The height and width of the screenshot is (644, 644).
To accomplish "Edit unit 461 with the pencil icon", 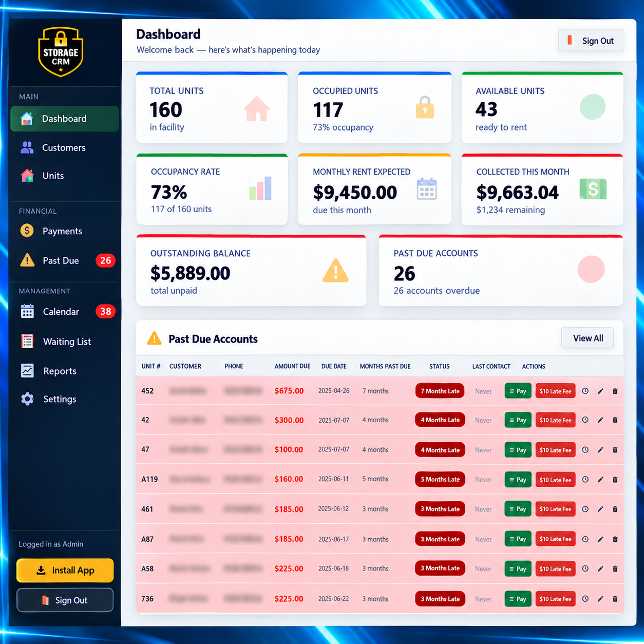I will (x=600, y=509).
